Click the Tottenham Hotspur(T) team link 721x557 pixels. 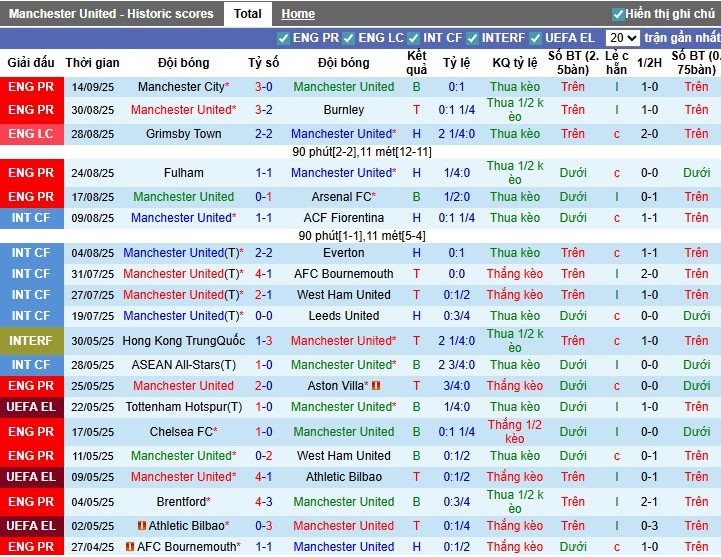point(183,407)
